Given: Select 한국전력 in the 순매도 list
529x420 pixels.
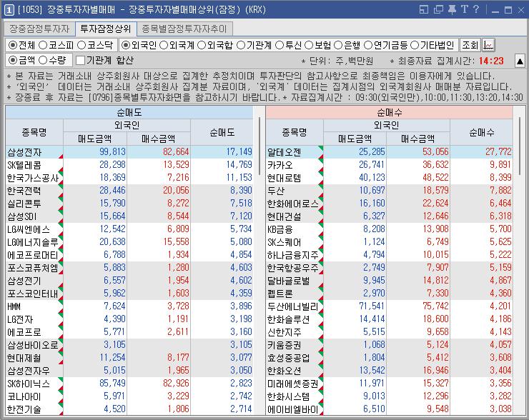Looking at the screenshot, I should tap(24, 191).
